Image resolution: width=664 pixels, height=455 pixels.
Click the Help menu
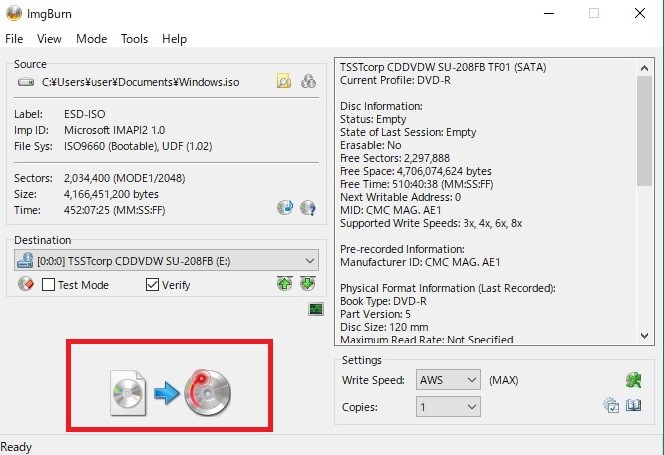pos(174,39)
